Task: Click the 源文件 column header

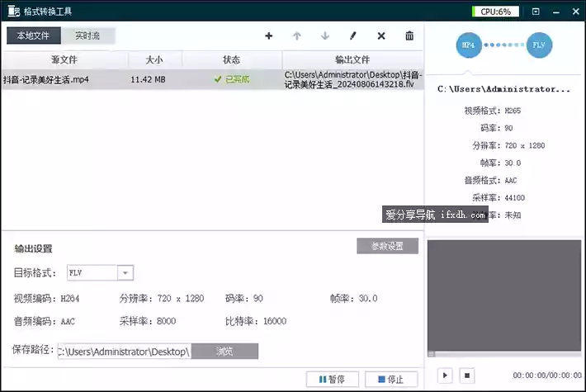Action: click(64, 59)
